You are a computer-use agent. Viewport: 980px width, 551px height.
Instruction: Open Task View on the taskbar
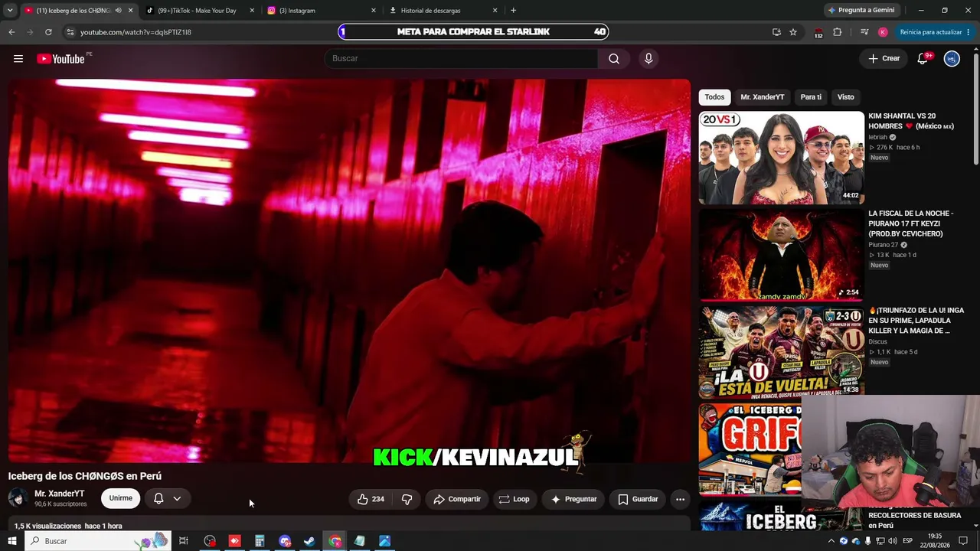point(184,541)
